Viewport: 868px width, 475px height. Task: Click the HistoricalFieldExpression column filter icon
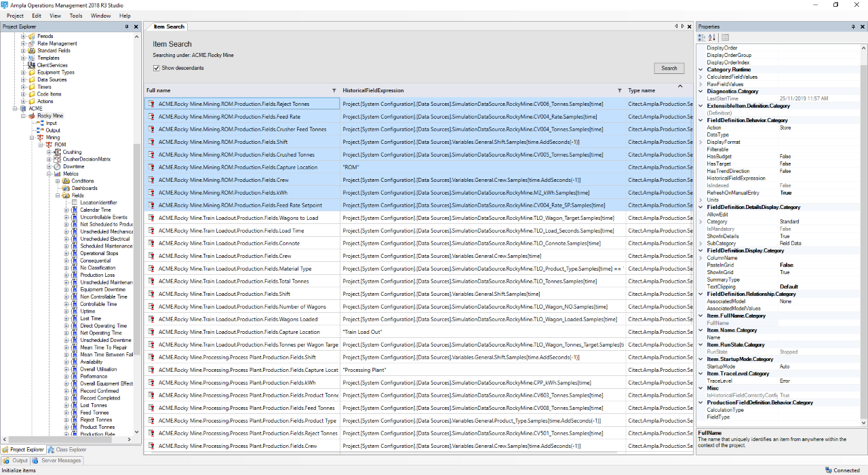(619, 90)
